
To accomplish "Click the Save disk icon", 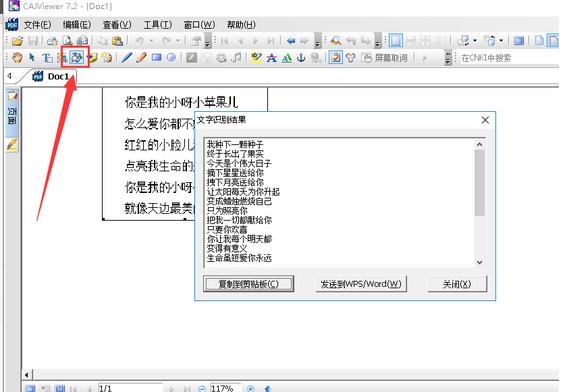I will [x=33, y=41].
